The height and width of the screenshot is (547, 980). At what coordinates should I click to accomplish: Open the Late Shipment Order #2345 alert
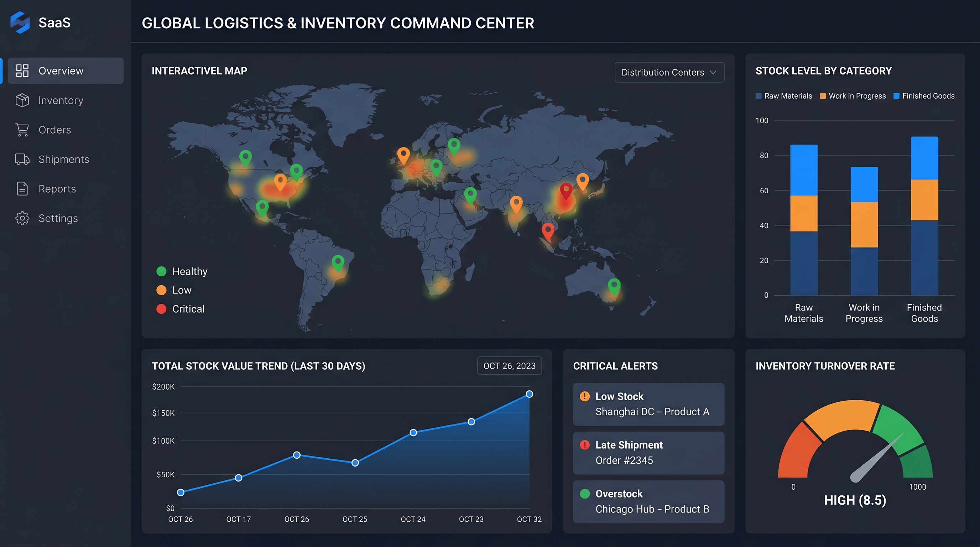tap(648, 453)
